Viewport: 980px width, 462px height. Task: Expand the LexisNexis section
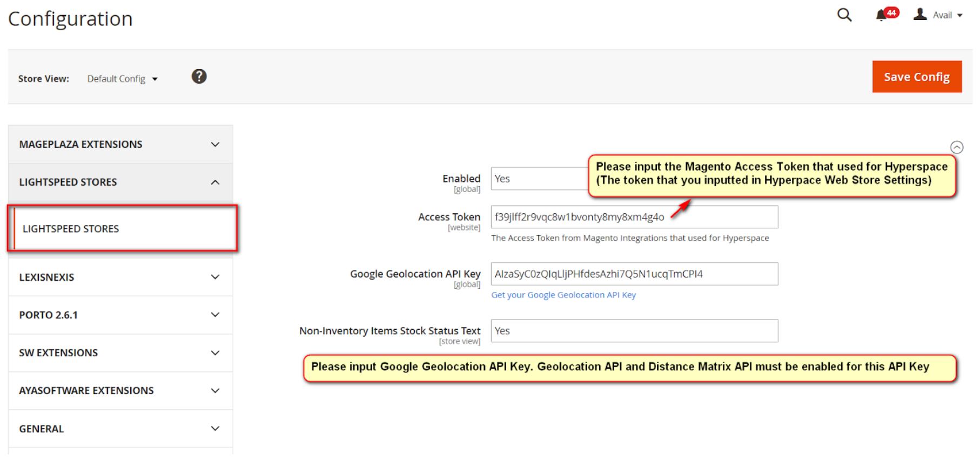point(120,277)
